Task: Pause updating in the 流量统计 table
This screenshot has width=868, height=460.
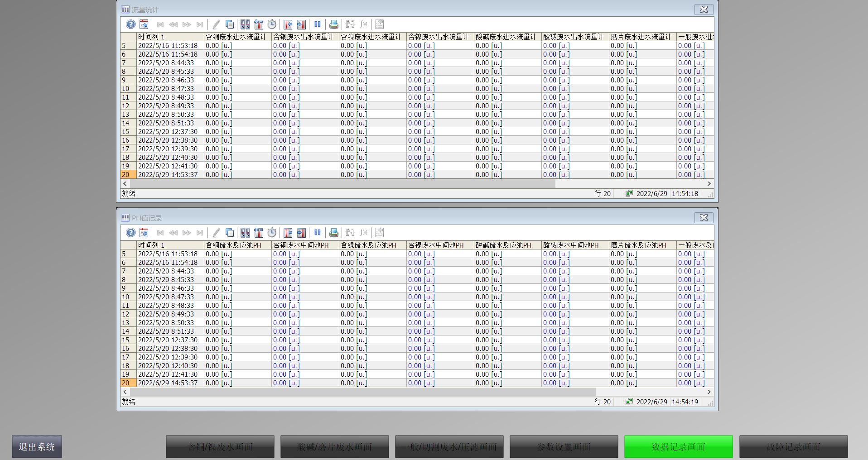Action: click(318, 24)
